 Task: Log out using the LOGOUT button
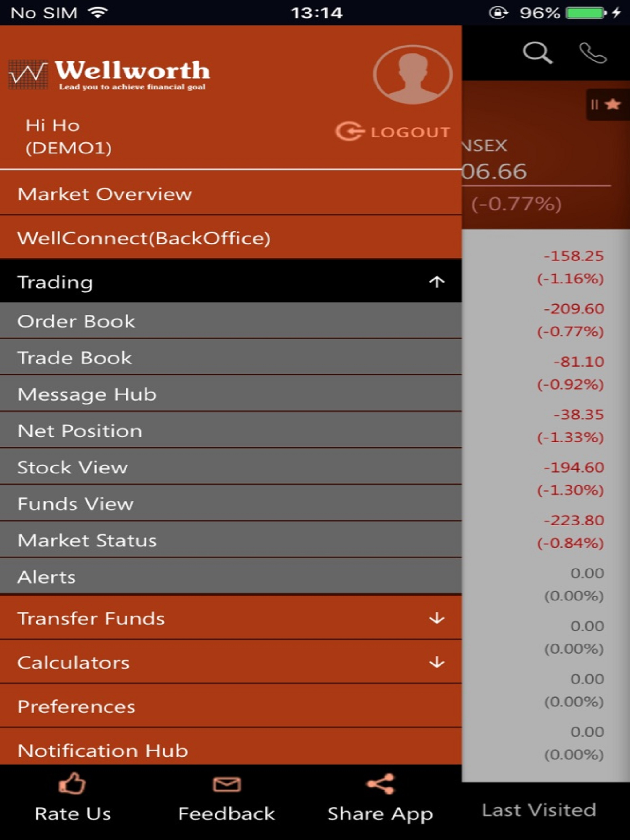(x=393, y=132)
